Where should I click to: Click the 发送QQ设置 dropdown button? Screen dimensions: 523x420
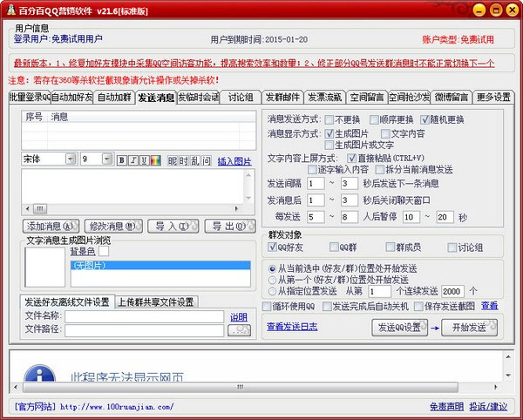402,328
